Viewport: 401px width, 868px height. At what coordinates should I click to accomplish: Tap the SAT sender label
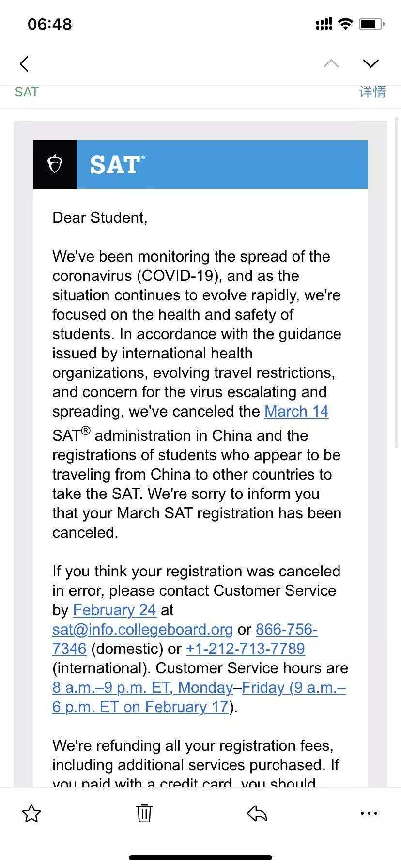(27, 92)
